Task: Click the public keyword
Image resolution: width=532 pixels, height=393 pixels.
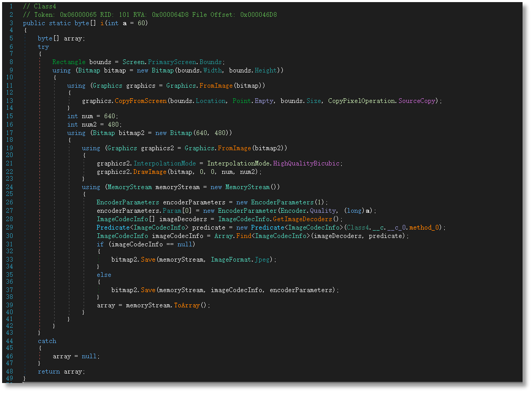Action: point(34,24)
